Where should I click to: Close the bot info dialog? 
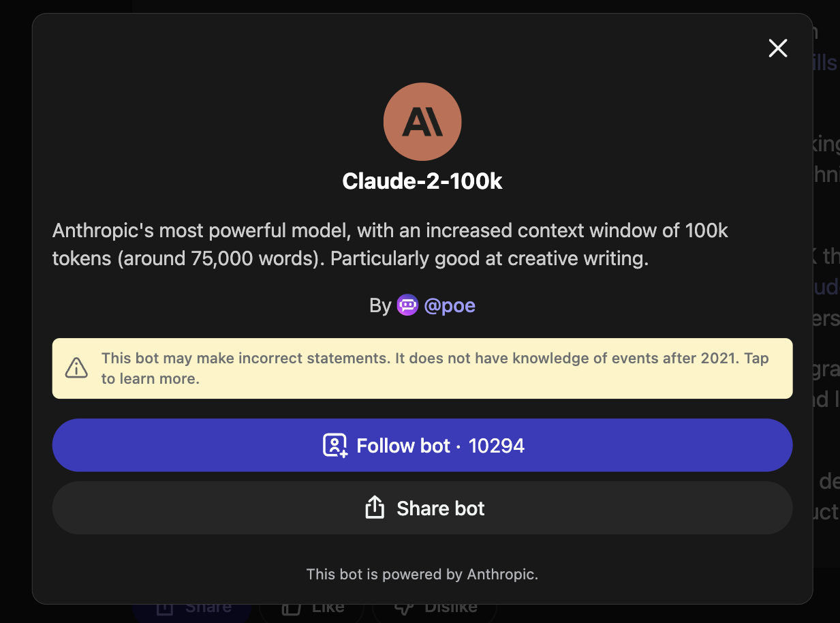point(777,48)
